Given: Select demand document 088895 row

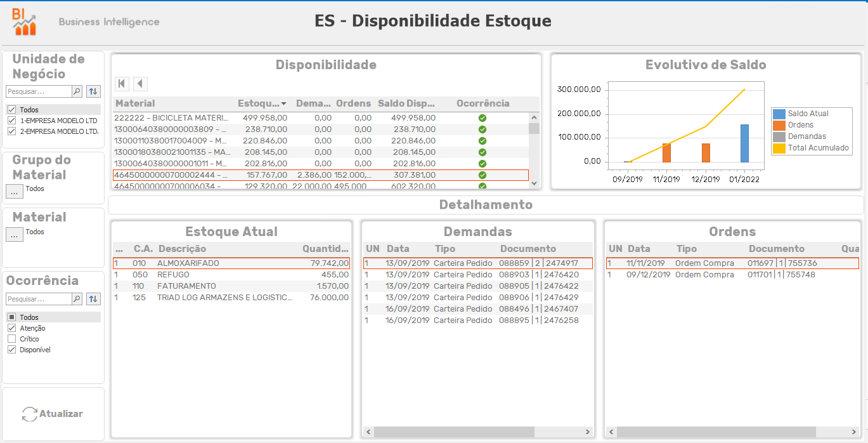Looking at the screenshot, I should (478, 321).
